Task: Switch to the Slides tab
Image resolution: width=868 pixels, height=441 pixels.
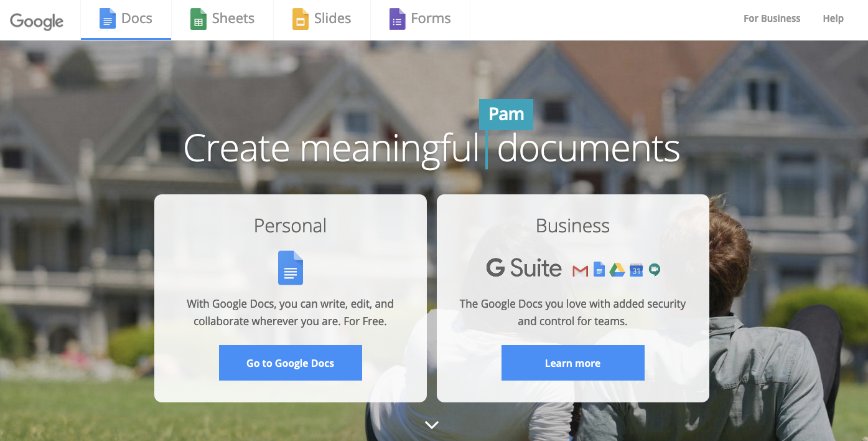Action: click(x=322, y=20)
